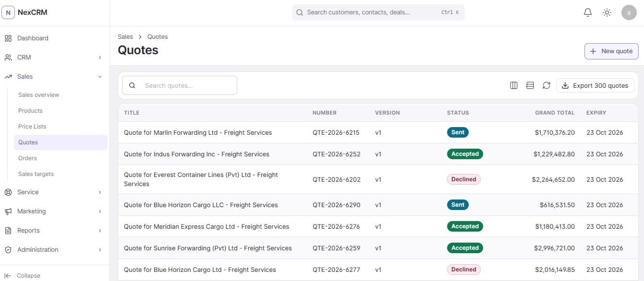Viewport: 644px width, 281px height.
Task: Toggle the light/dark theme sun icon
Action: [607, 12]
